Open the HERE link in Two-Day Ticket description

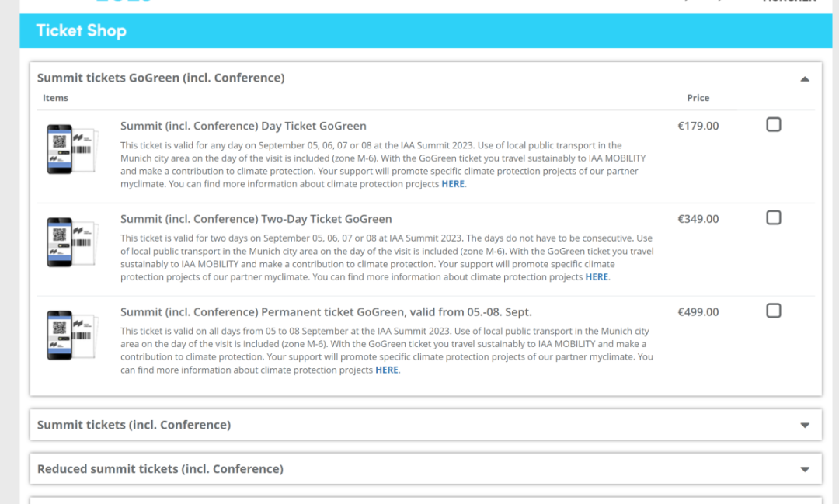(x=597, y=277)
